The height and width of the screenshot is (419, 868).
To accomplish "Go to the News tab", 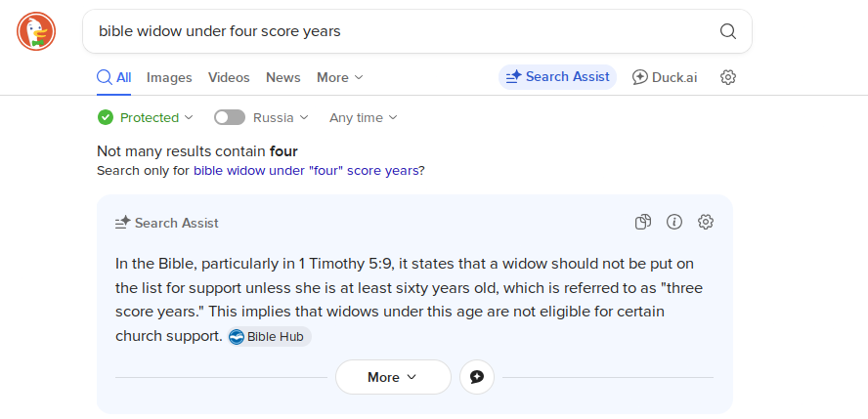I will click(283, 77).
